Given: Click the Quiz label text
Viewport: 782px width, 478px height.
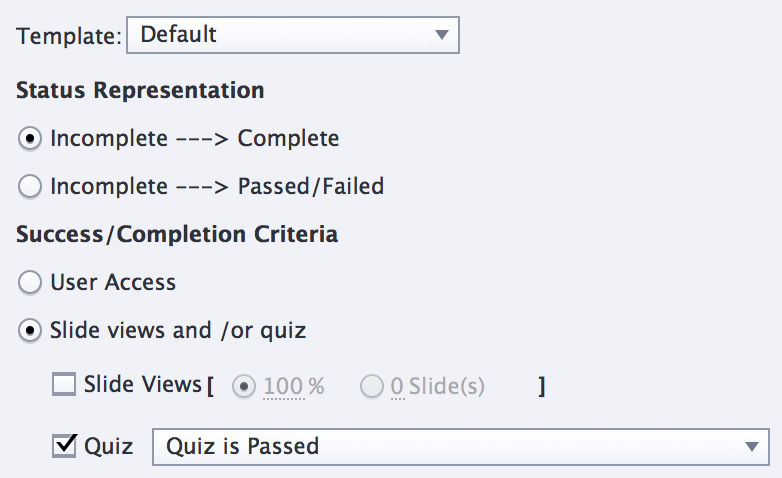Looking at the screenshot, I should point(109,446).
